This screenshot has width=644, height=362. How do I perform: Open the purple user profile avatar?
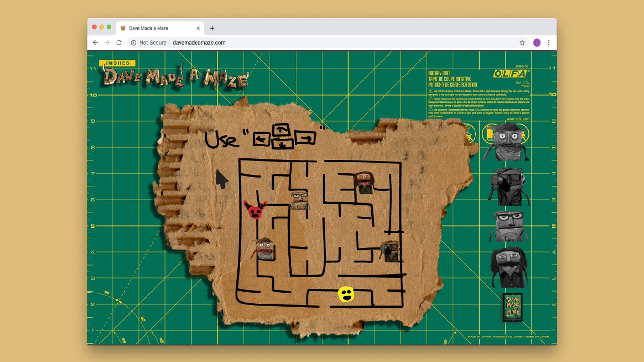[x=537, y=43]
